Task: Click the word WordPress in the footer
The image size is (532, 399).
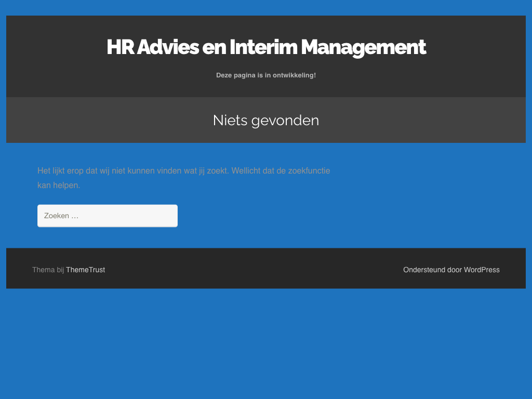Action: (x=482, y=270)
